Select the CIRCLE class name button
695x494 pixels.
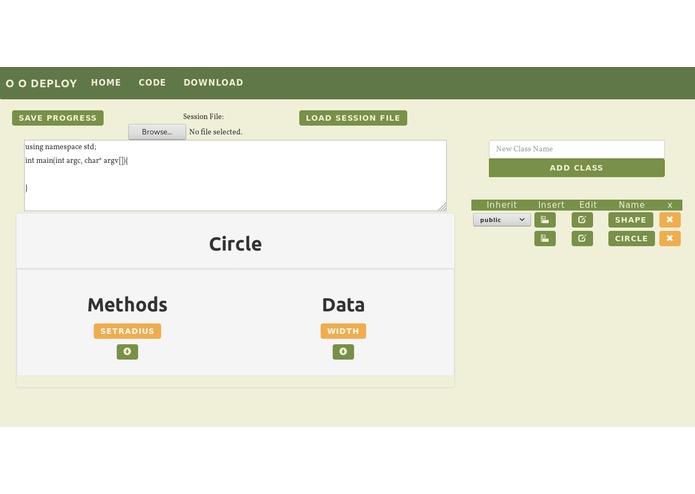coord(631,238)
